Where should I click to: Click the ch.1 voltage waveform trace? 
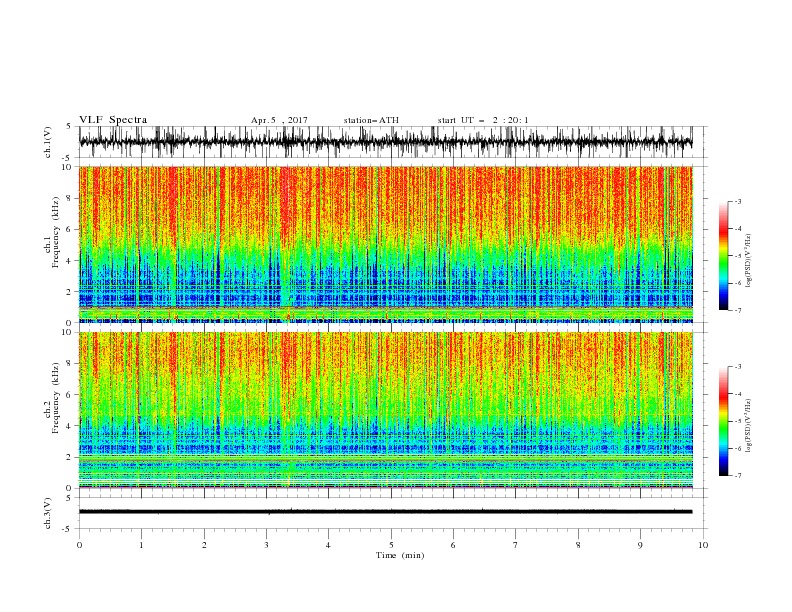(x=385, y=142)
